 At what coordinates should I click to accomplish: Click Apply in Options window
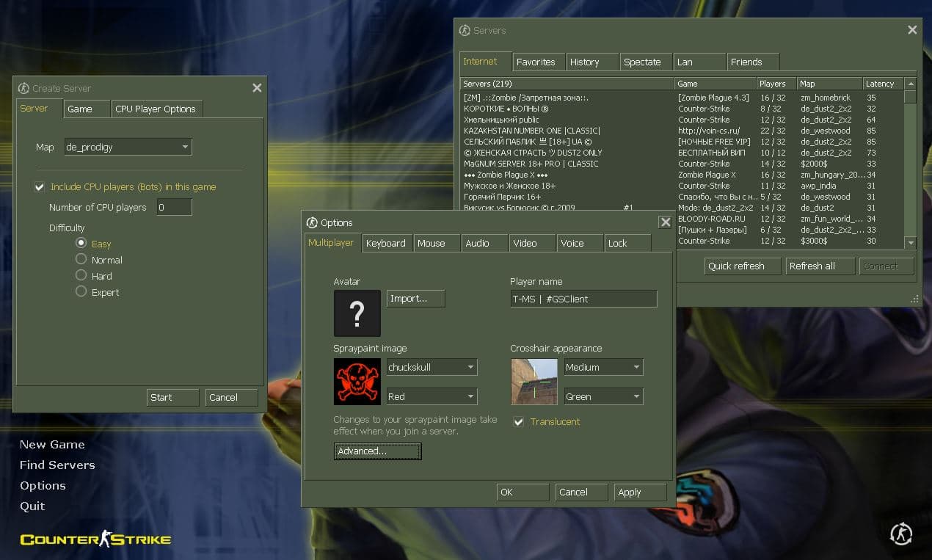coord(641,492)
